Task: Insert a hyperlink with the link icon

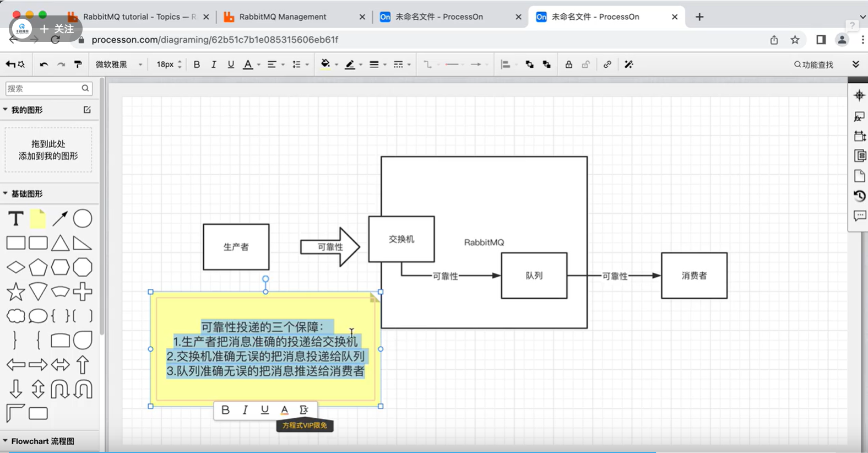Action: [607, 64]
